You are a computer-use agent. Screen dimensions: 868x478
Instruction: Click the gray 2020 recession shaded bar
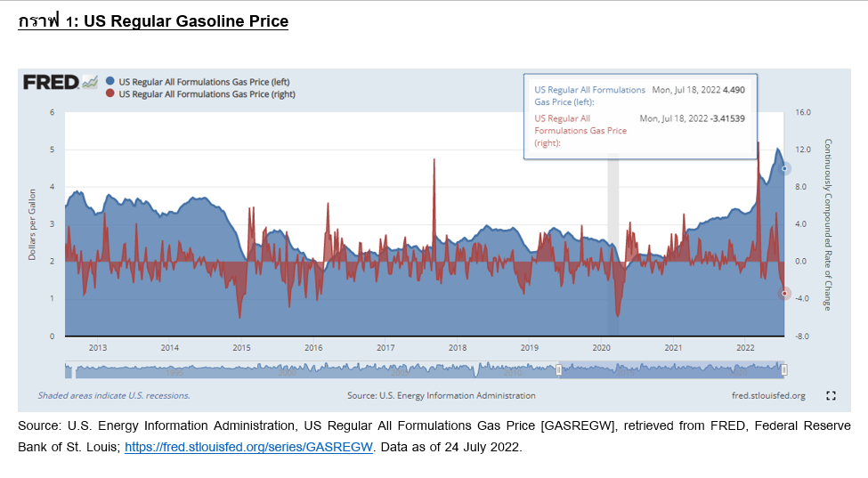pos(613,243)
